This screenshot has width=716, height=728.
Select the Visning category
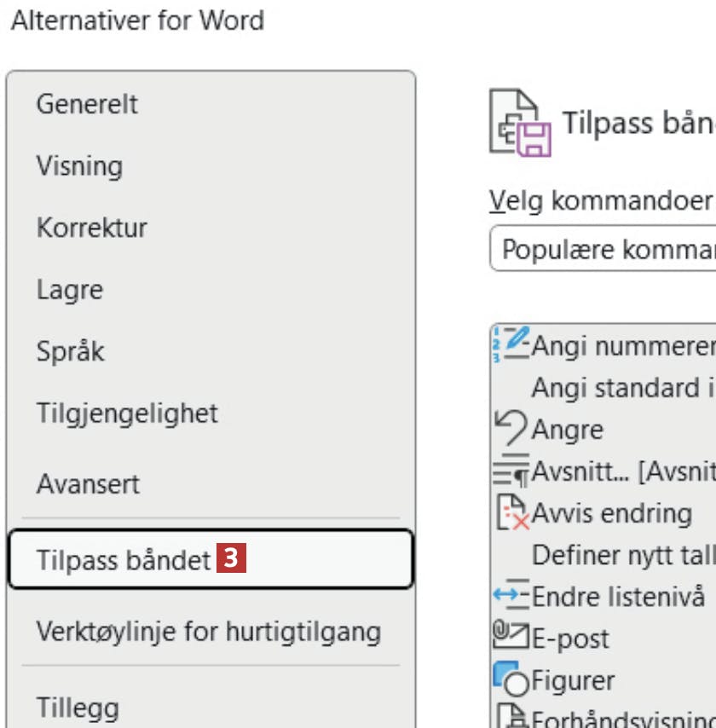(x=211, y=165)
